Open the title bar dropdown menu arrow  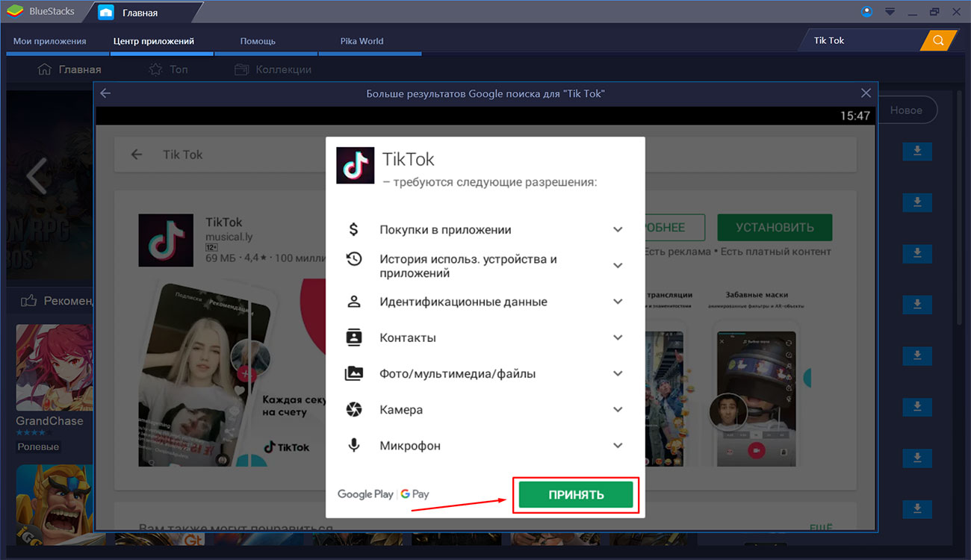coord(889,12)
